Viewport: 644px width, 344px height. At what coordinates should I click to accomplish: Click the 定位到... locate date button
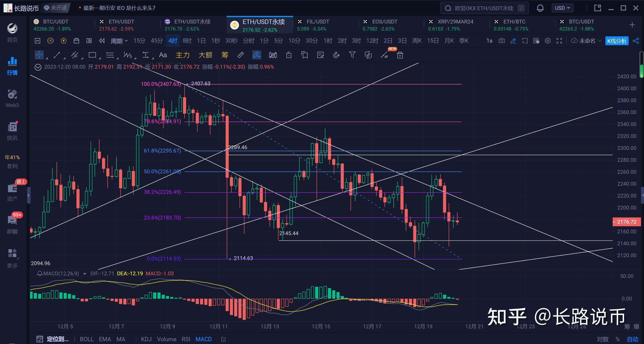[53, 339]
